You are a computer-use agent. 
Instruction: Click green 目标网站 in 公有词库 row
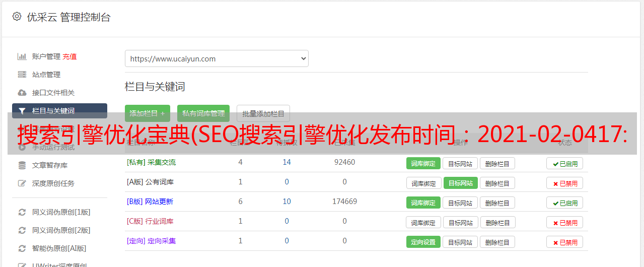point(461,183)
